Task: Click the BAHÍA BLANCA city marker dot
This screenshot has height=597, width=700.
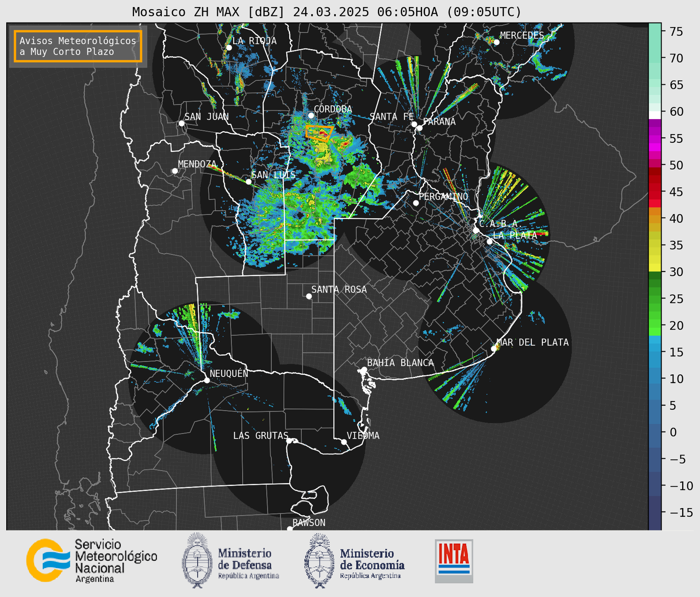Action: point(364,369)
